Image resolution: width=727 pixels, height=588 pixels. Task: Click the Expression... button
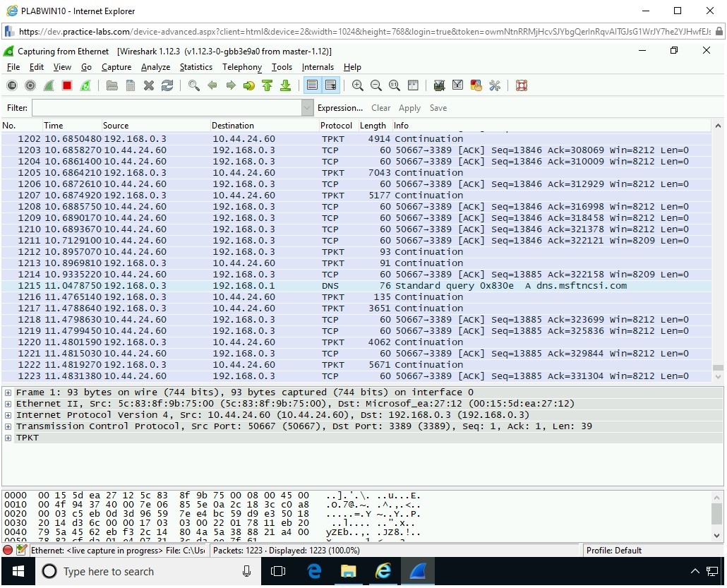[x=340, y=108]
